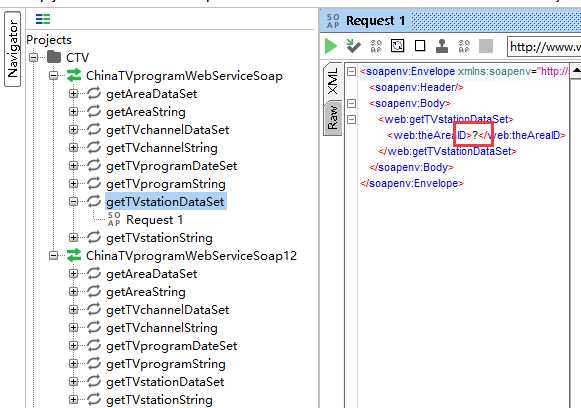Viewport: 581px width, 408px height.
Task: Select the CTV project label
Action: point(77,57)
